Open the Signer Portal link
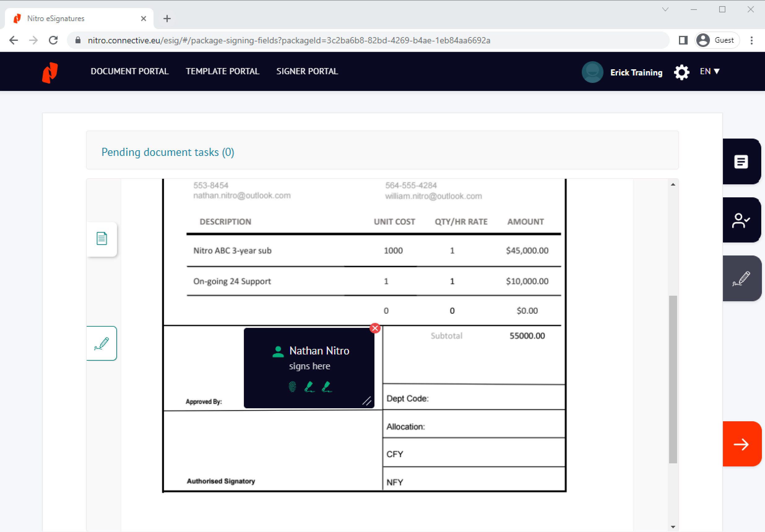Screen dimensions: 765x532 tap(307, 71)
